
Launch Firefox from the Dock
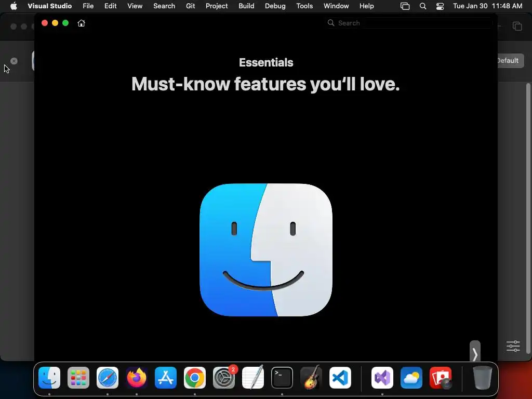click(x=137, y=378)
